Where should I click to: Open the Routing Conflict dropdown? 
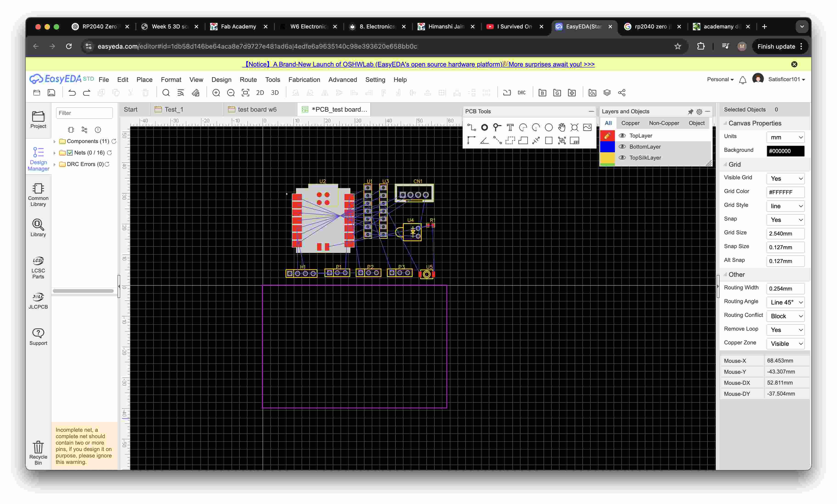(785, 316)
